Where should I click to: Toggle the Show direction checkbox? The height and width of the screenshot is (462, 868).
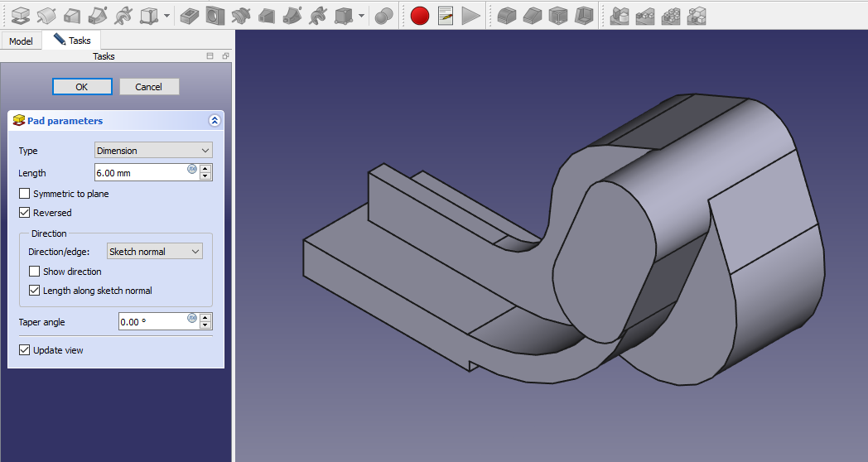34,272
